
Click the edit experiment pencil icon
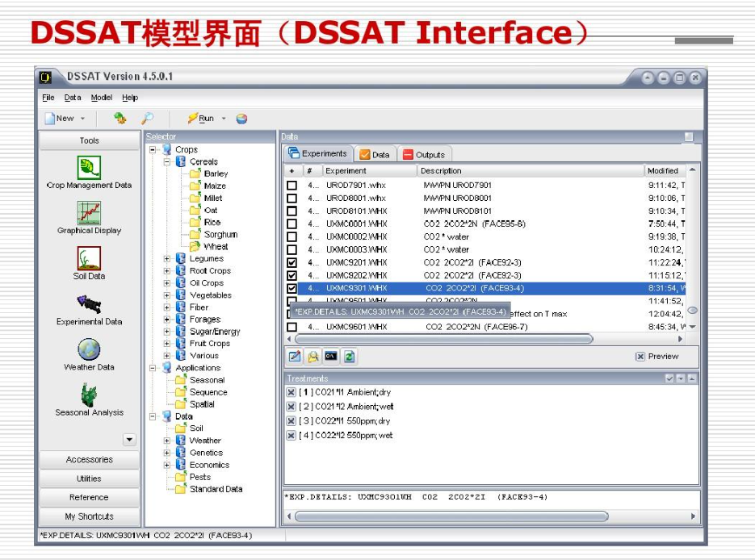pyautogui.click(x=295, y=356)
